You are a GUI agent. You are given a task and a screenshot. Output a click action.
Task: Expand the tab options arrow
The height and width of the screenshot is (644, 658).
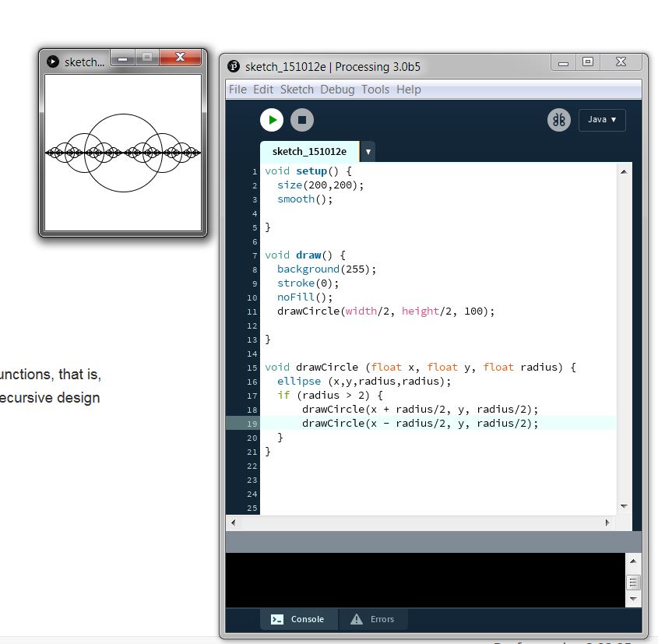click(x=368, y=152)
